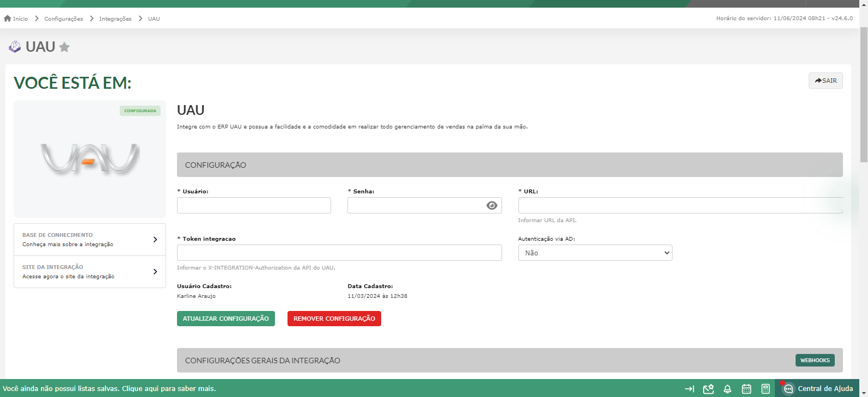Image resolution: width=868 pixels, height=397 pixels.
Task: Click the Remover Configuração button
Action: pos(334,319)
